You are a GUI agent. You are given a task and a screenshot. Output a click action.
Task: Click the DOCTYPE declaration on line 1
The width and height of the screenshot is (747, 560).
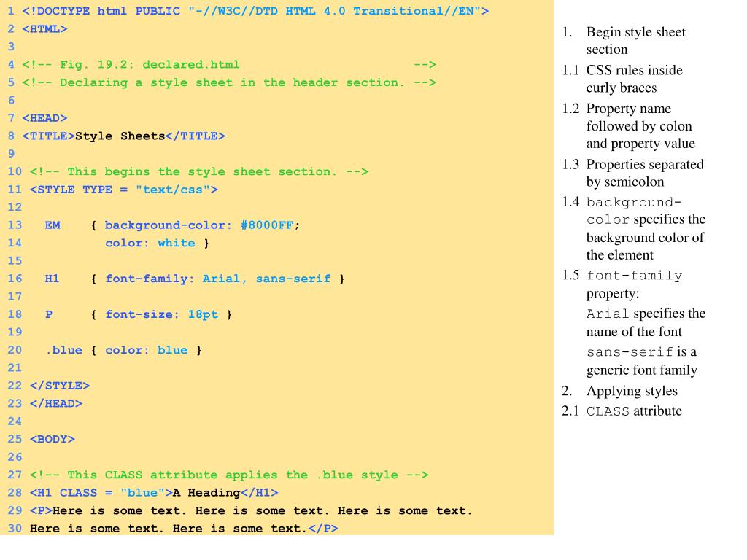[x=255, y=11]
